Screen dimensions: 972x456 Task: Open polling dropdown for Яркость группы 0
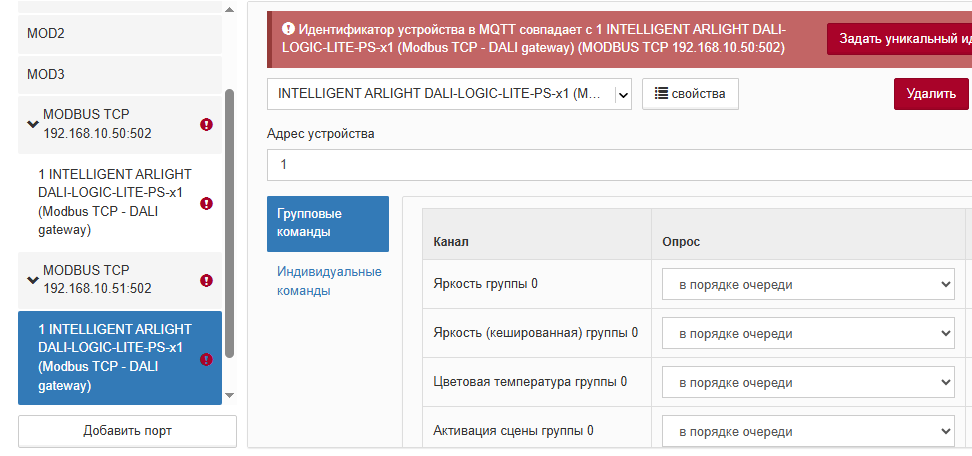click(808, 285)
